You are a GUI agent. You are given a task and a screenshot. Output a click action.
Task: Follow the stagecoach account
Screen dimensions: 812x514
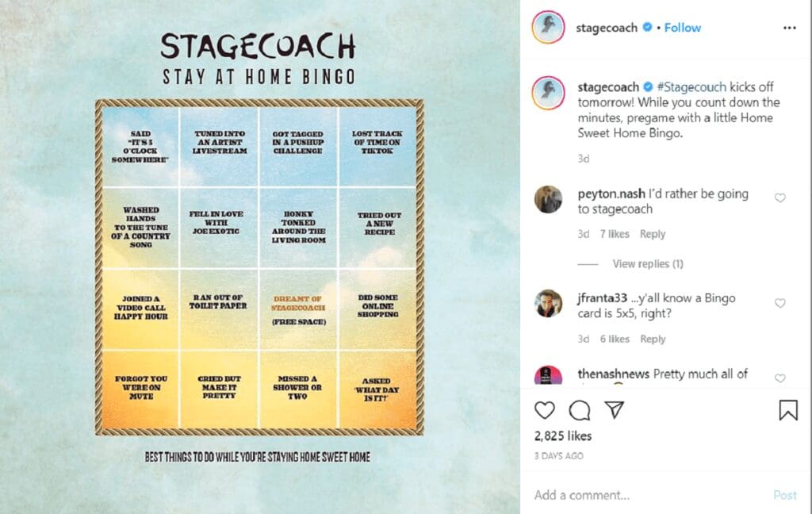[683, 28]
